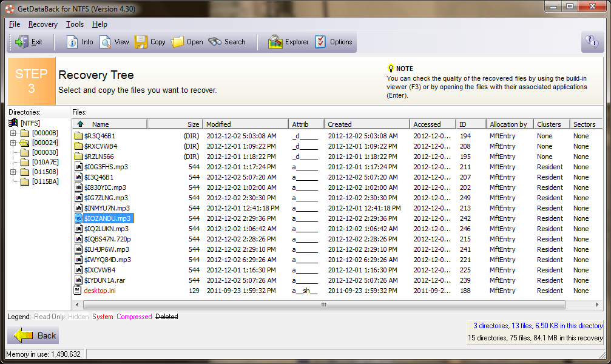The height and width of the screenshot is (364, 611).
Task: Click the scrollbar left arrow
Action: tap(77, 305)
